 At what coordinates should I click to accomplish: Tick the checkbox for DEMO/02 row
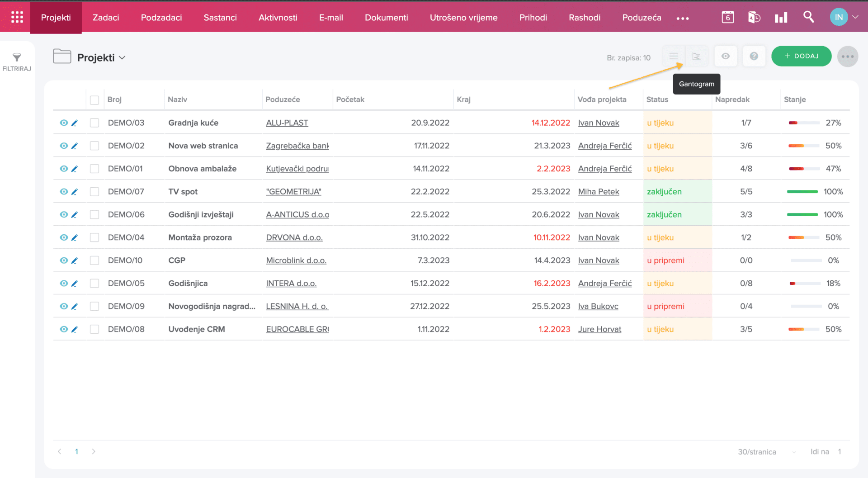pos(94,146)
